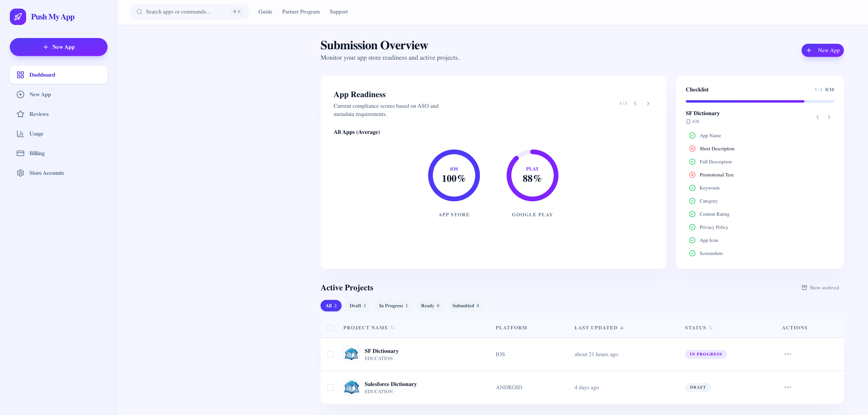The image size is (868, 415).
Task: Open Billing via the card icon
Action: (20, 153)
